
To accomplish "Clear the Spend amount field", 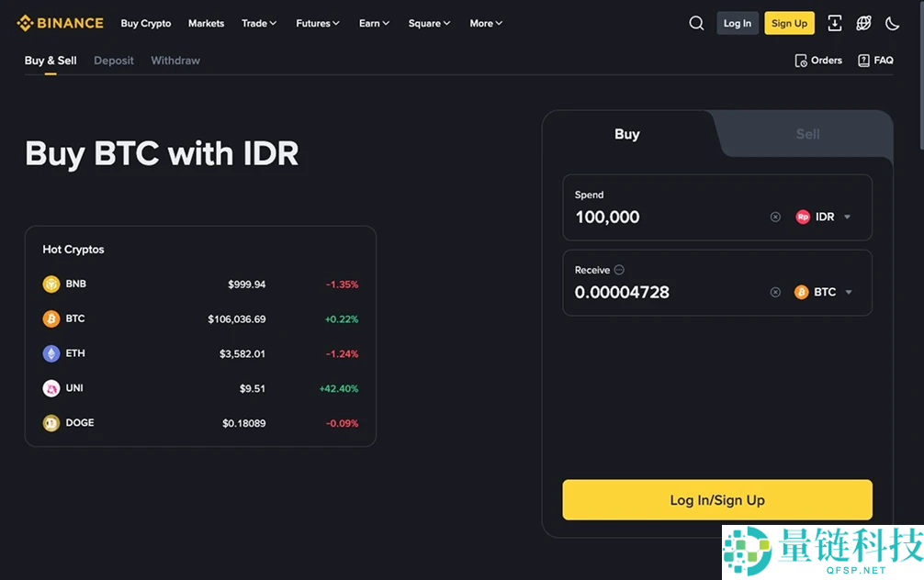I will (775, 217).
